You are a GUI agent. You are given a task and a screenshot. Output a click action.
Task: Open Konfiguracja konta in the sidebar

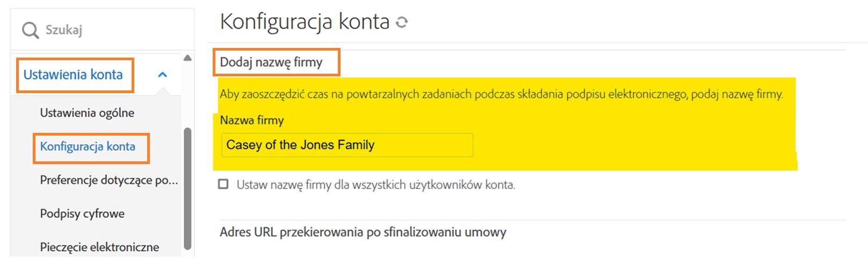click(x=88, y=147)
